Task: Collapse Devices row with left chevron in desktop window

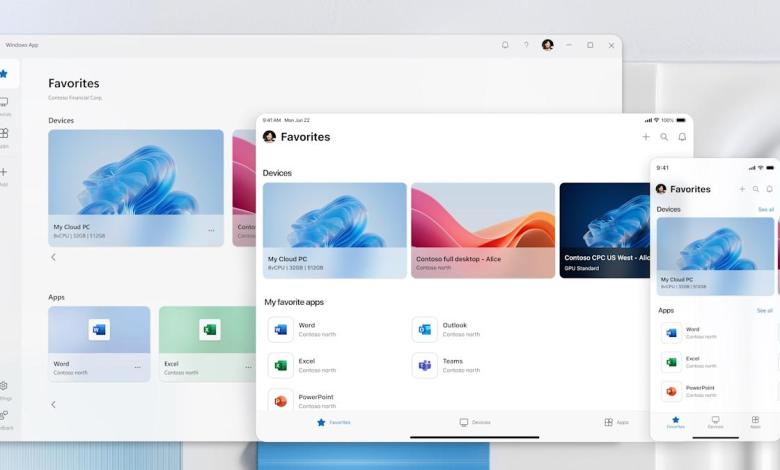Action: pos(54,257)
